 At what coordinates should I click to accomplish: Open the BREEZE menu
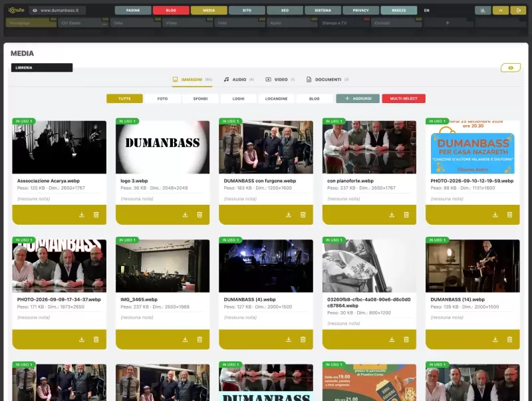tap(399, 11)
